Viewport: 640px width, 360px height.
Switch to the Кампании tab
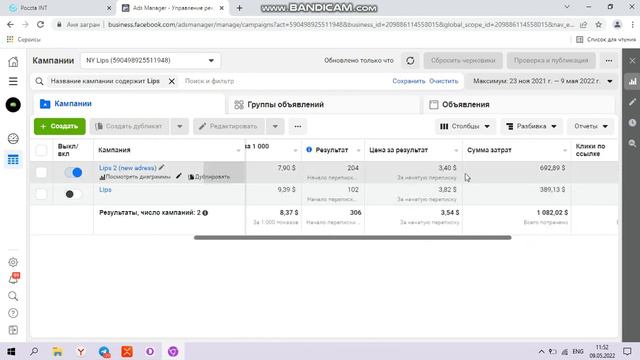129,104
